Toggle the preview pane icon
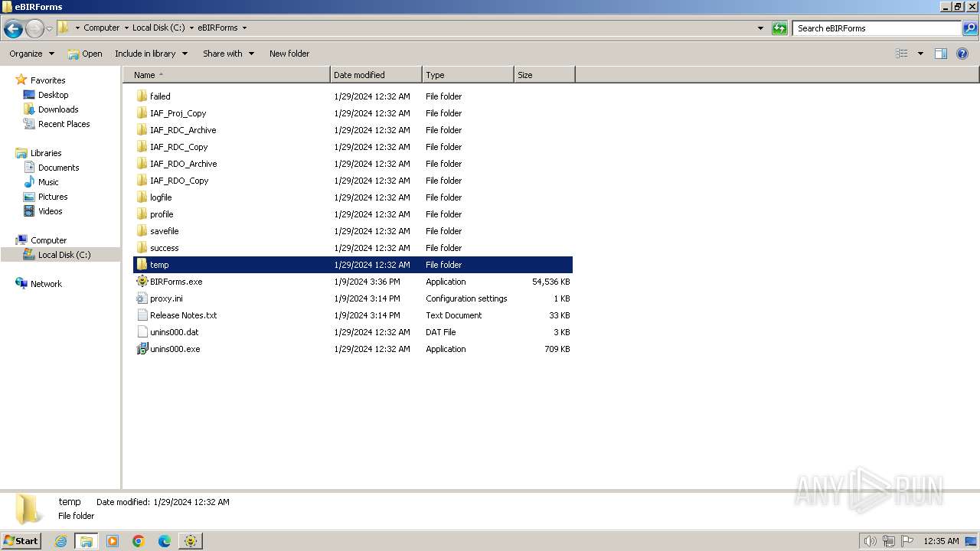Screen dimensions: 980x551 pos(941,54)
